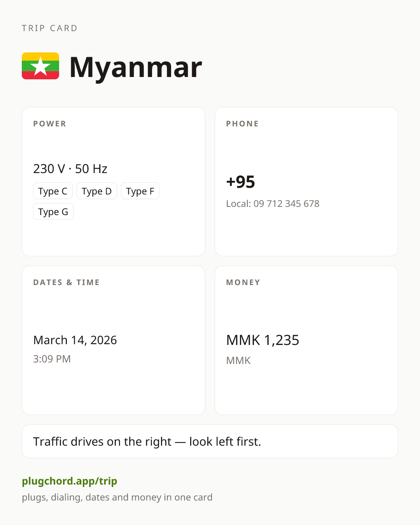Click the Myanmar country title
The image size is (420, 525).
click(x=136, y=67)
